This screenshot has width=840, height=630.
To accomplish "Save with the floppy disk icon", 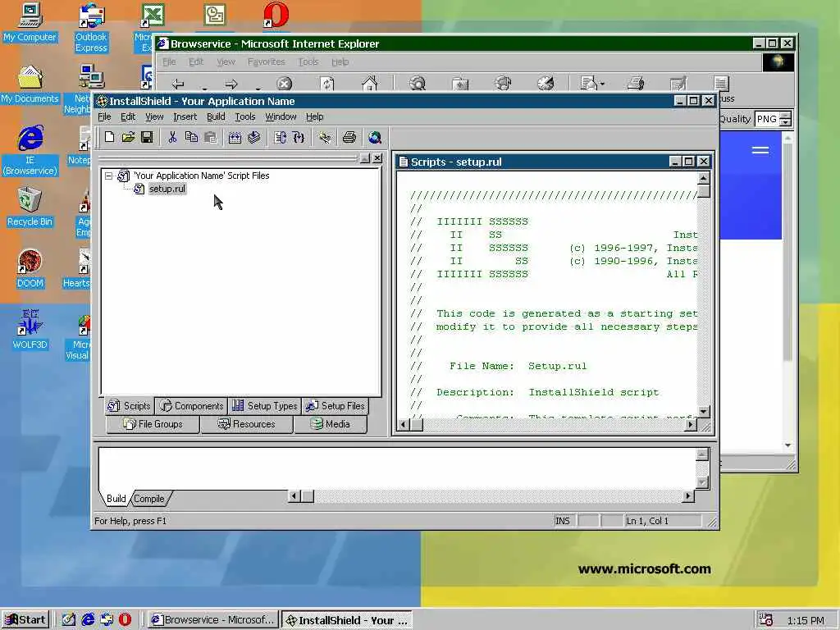I will click(x=147, y=138).
